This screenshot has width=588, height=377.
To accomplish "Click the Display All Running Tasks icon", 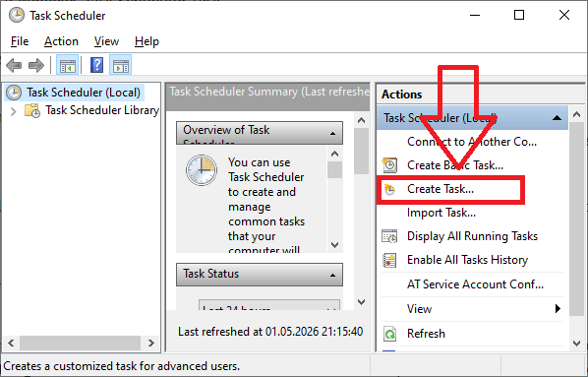I will [x=389, y=236].
